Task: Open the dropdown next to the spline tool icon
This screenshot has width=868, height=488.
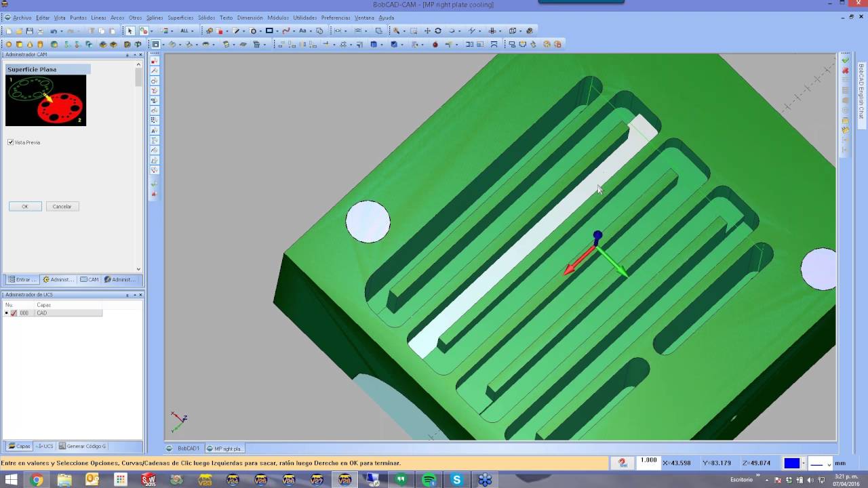Action: [294, 31]
